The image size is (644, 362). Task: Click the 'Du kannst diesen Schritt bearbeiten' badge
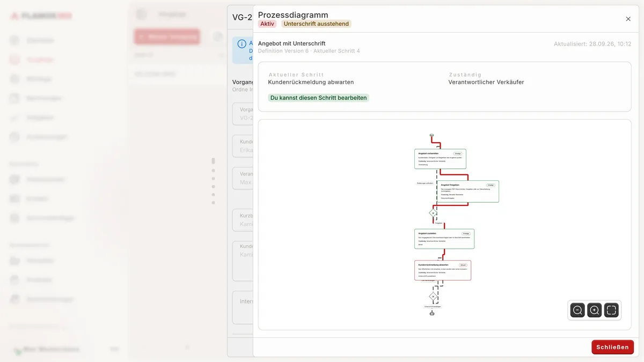(319, 98)
